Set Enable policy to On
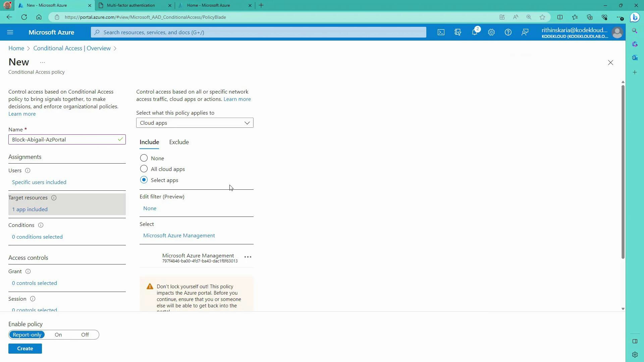Viewport: 644px width, 362px height. click(x=58, y=335)
